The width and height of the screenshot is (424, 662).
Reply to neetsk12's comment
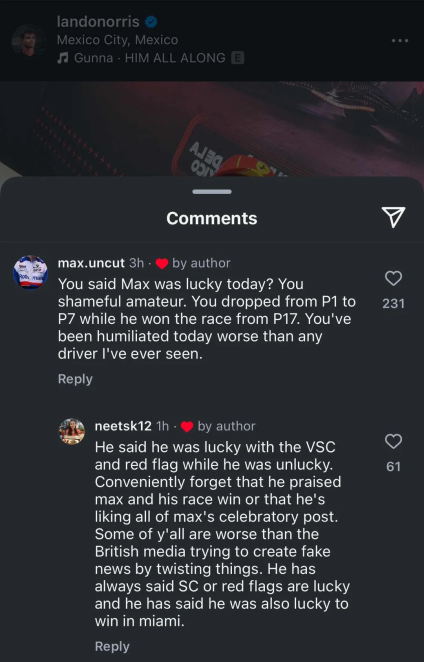[x=112, y=646]
